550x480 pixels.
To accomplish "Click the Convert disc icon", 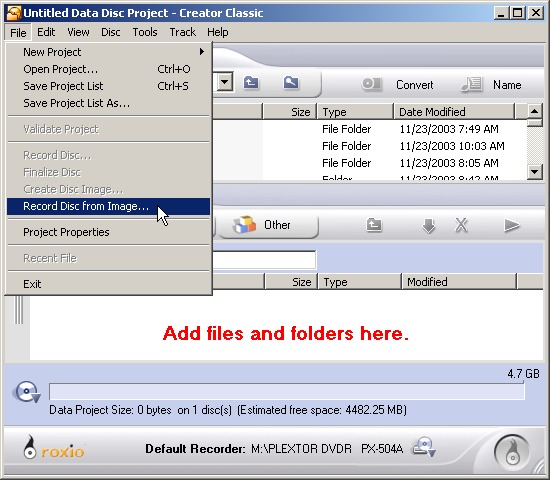I will (371, 84).
